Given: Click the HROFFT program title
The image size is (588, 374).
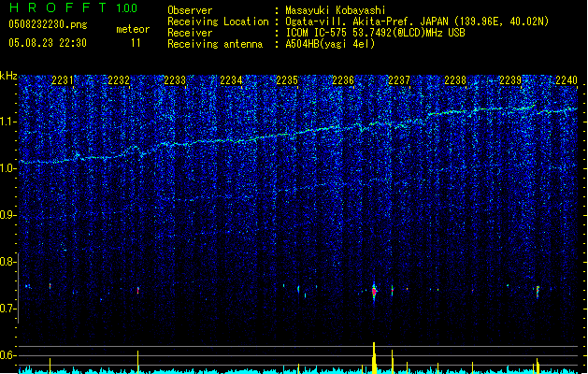Looking at the screenshot, I should [x=58, y=7].
